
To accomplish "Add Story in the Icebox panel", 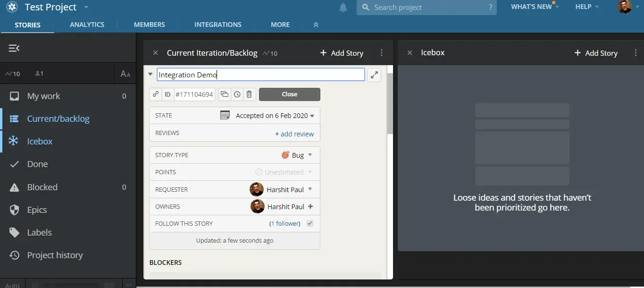I will 595,53.
